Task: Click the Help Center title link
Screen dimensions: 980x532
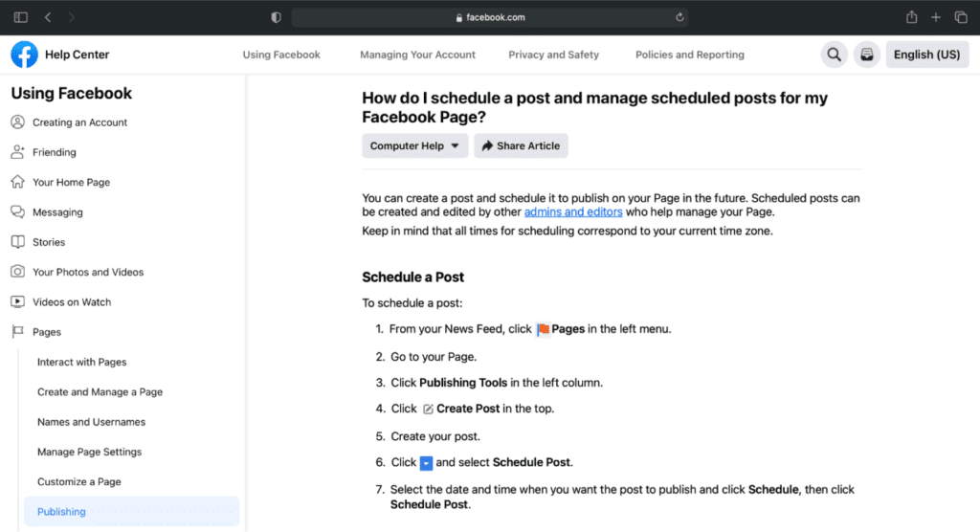Action: [77, 55]
